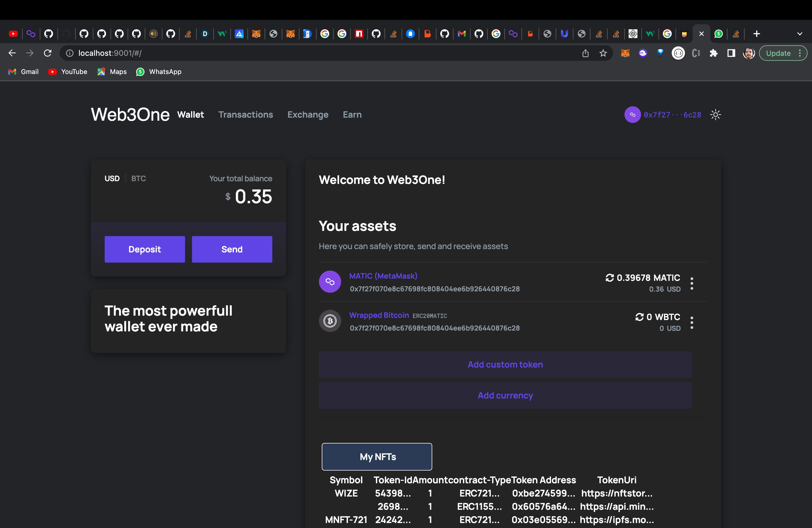
Task: Toggle BTC display mode
Action: click(x=138, y=178)
